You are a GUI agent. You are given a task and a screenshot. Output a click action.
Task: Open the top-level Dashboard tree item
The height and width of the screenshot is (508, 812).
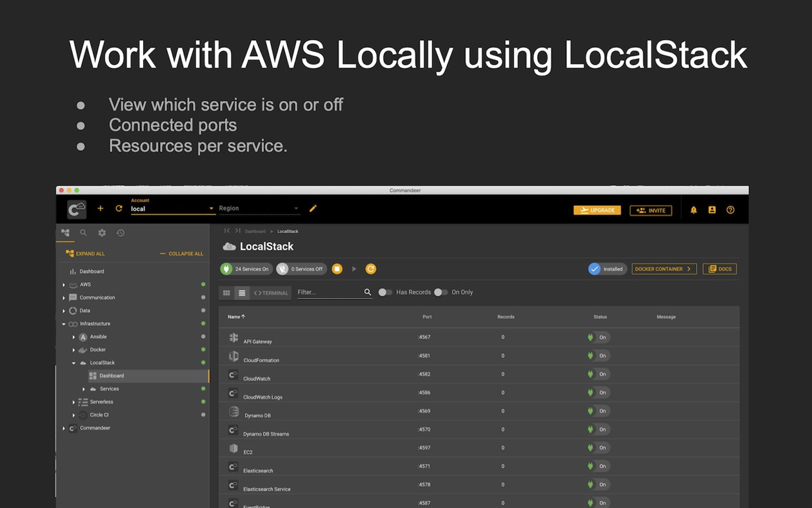(92, 272)
